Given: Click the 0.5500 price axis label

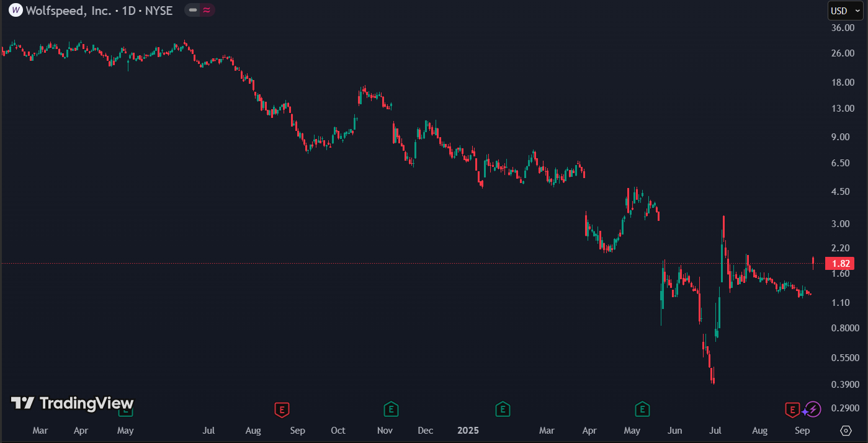Looking at the screenshot, I should [x=845, y=358].
